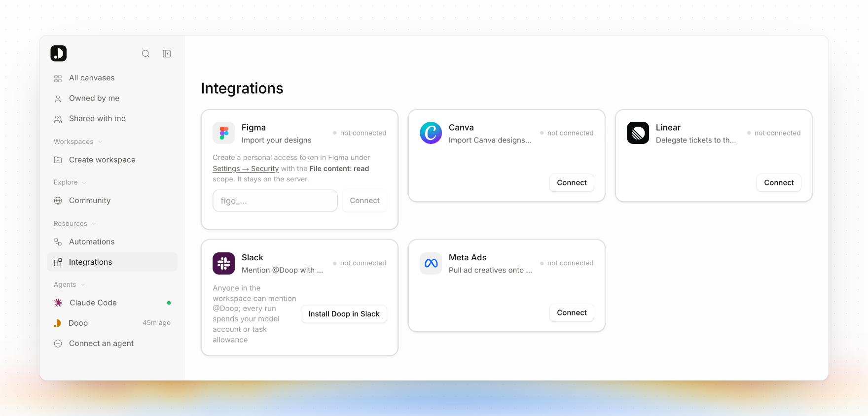Click the Create workspace folder icon
868x416 pixels.
point(58,160)
